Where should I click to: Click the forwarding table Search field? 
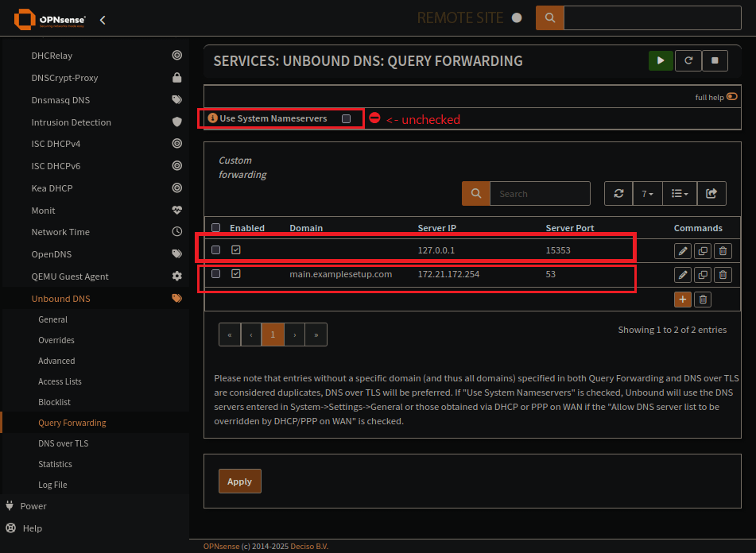pos(540,194)
